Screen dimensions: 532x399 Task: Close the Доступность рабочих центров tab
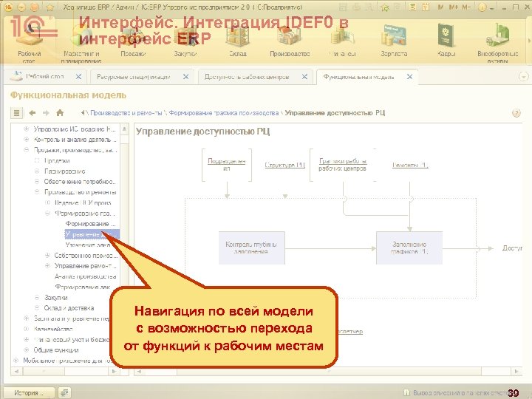tap(304, 77)
